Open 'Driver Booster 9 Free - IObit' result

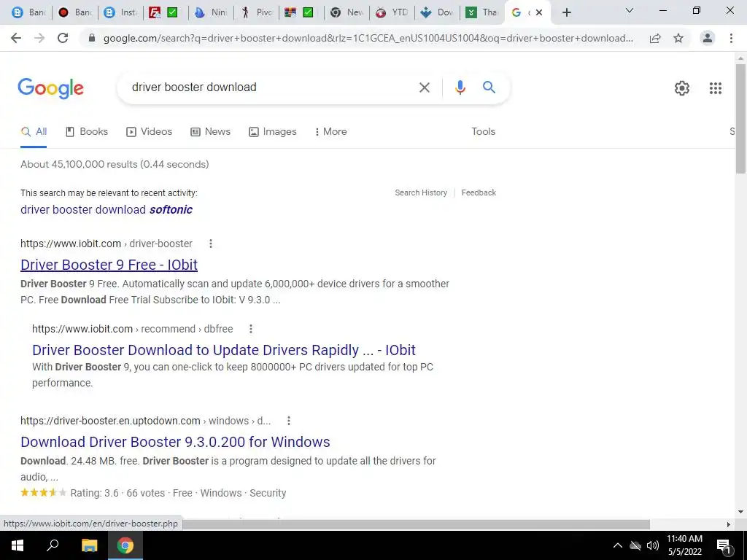pyautogui.click(x=109, y=265)
